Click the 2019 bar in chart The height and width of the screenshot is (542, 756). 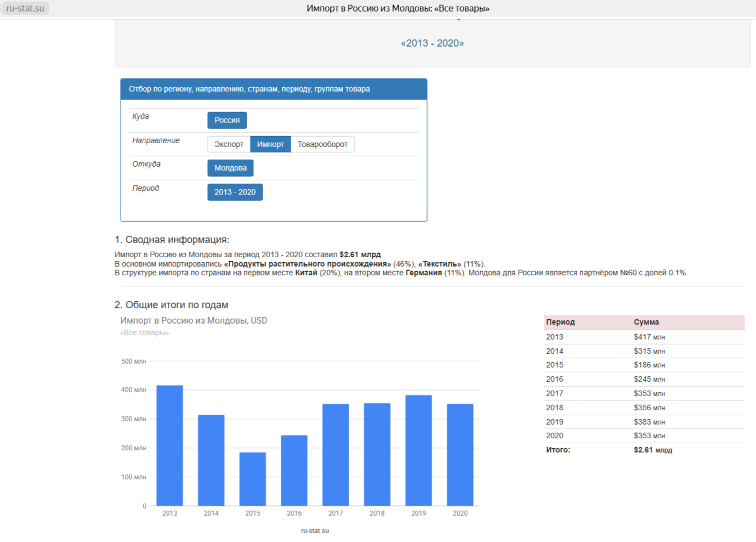tap(418, 450)
